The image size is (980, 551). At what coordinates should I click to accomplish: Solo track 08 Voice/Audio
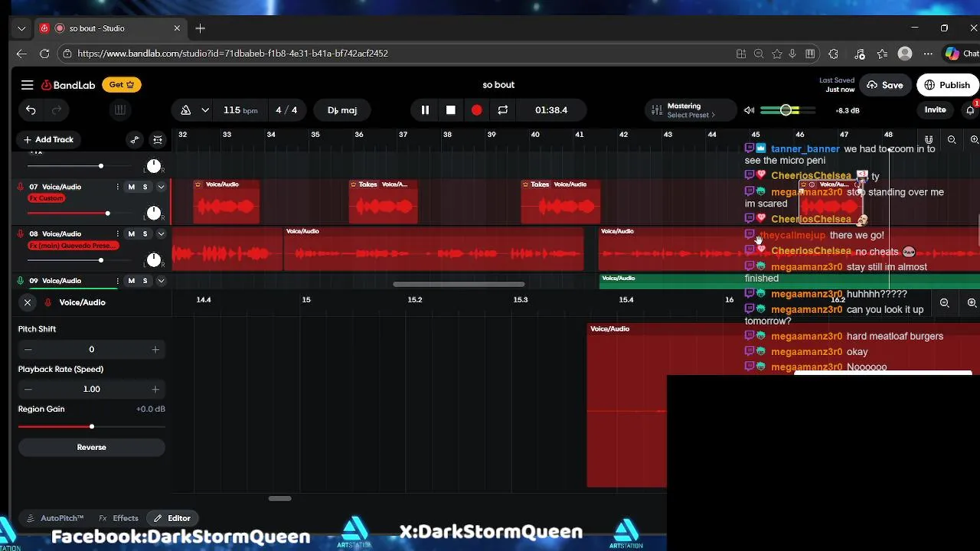coord(145,233)
